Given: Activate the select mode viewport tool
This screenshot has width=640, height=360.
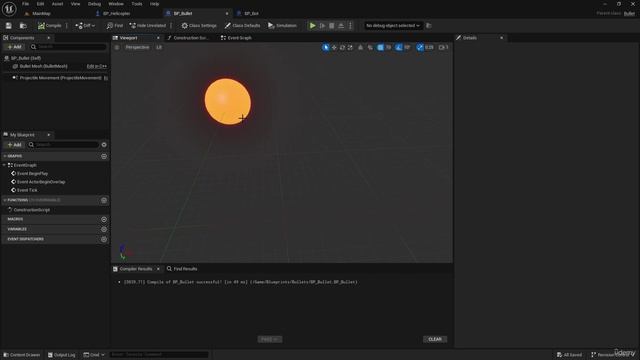Looking at the screenshot, I should point(325,48).
